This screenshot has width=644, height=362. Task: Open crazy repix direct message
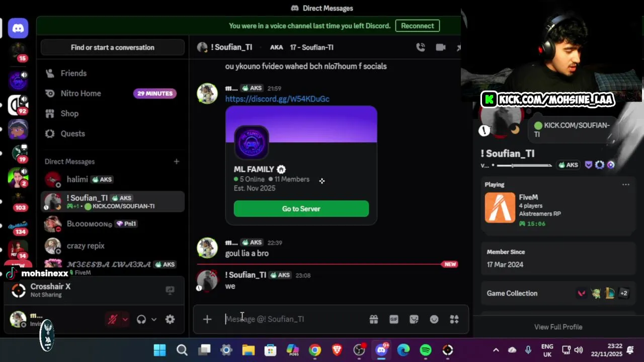click(x=113, y=246)
